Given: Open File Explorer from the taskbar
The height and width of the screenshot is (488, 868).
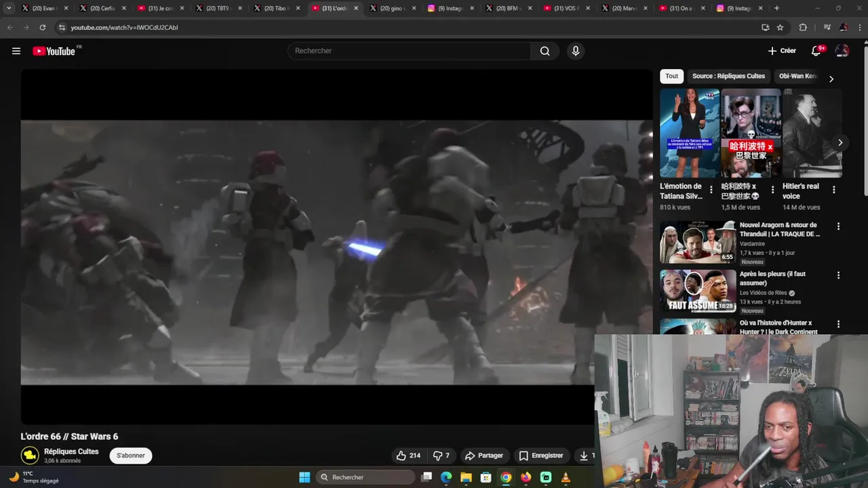Looking at the screenshot, I should click(466, 477).
